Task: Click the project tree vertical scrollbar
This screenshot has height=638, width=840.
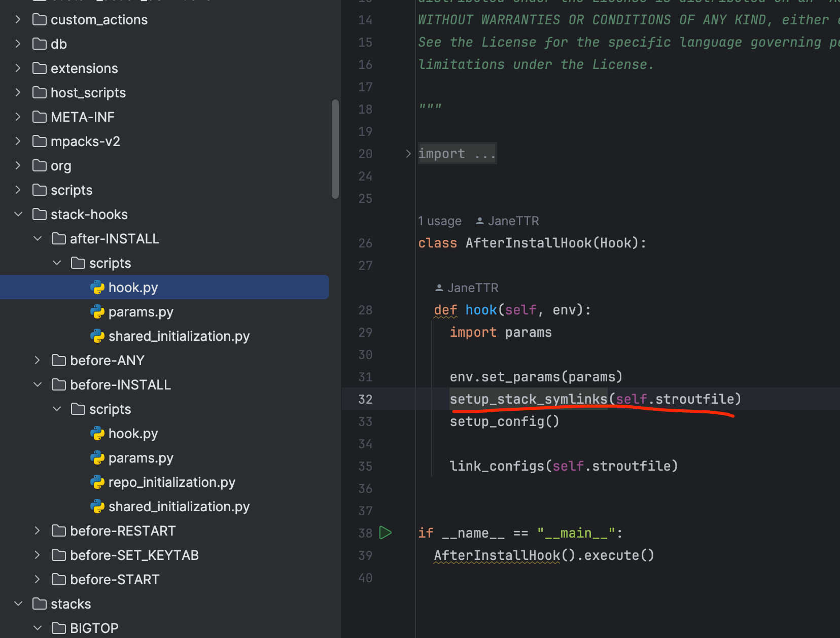Action: tap(335, 149)
